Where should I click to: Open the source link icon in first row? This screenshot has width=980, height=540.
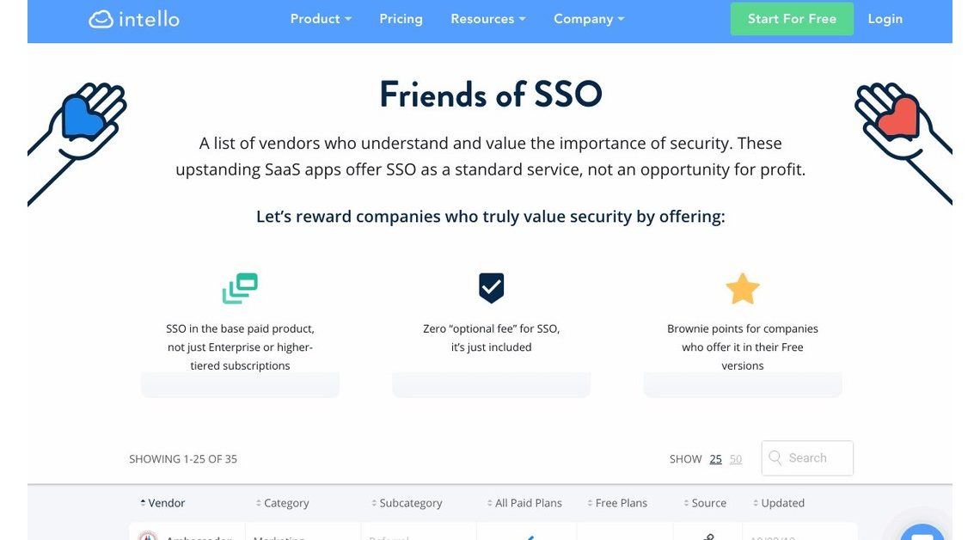tap(708, 537)
